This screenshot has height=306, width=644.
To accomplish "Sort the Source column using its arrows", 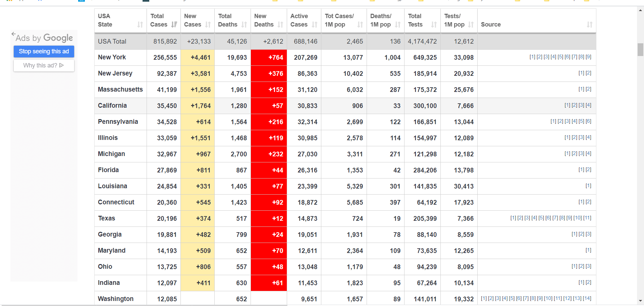I will point(589,24).
